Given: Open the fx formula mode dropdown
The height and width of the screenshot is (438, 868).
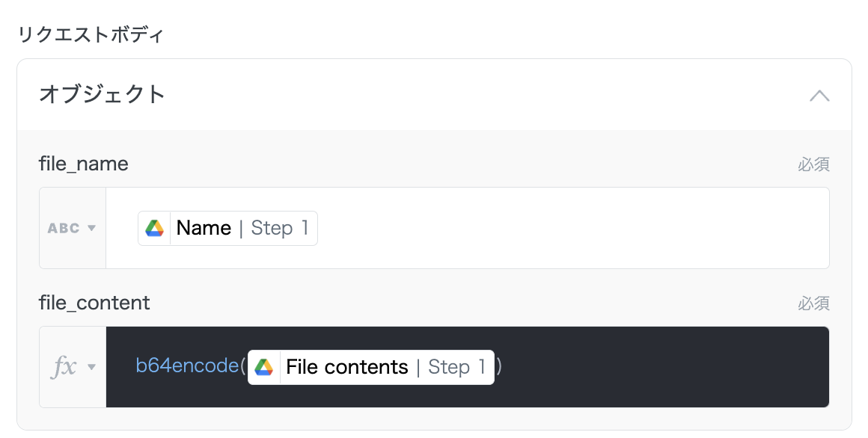Looking at the screenshot, I should coord(92,367).
